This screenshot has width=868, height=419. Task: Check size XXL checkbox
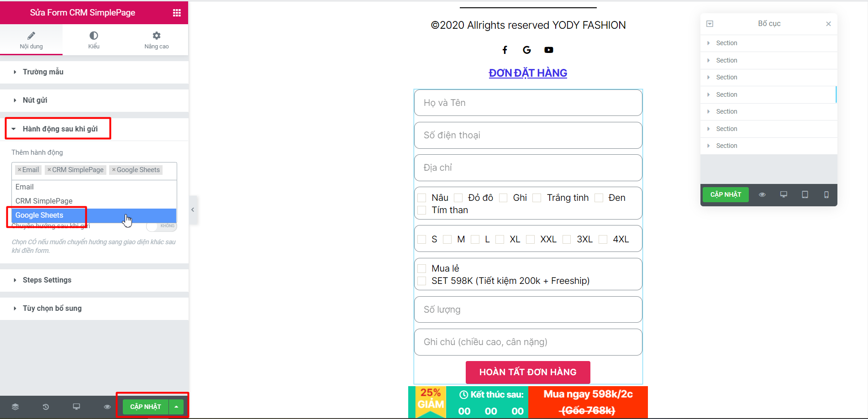pyautogui.click(x=531, y=240)
